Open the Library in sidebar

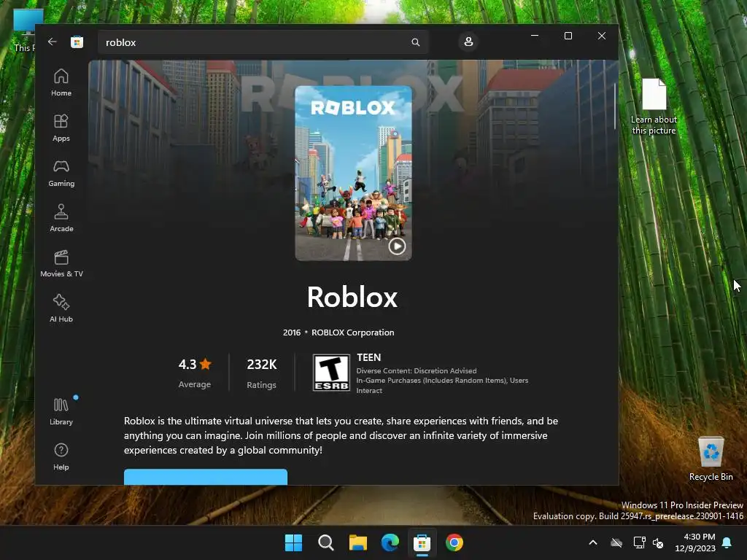point(61,411)
